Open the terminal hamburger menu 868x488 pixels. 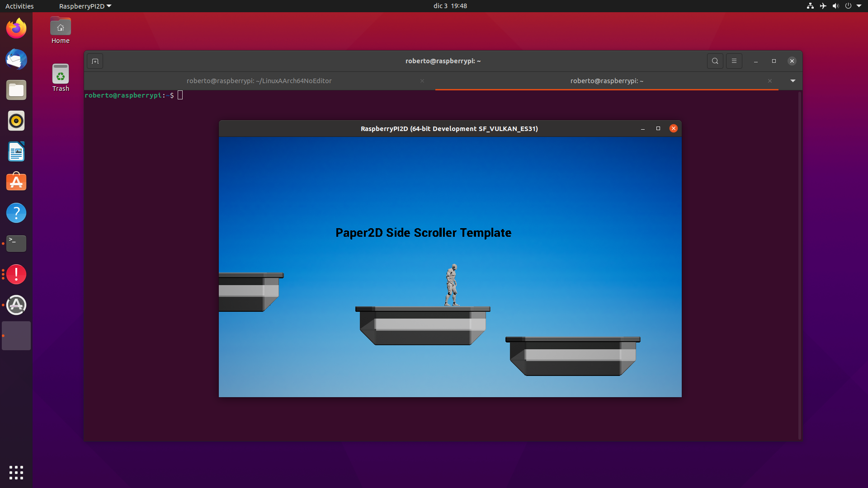734,61
